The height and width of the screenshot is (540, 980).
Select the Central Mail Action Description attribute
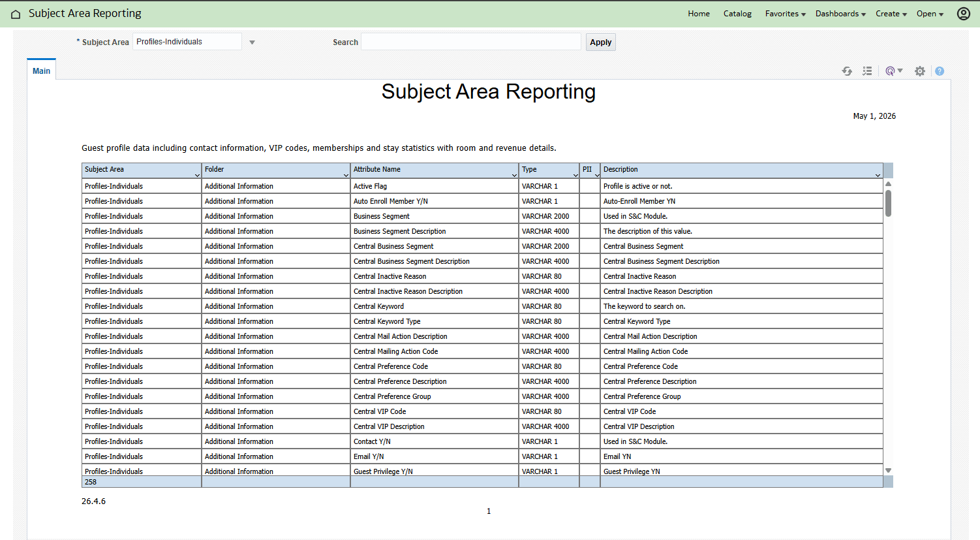coord(435,336)
